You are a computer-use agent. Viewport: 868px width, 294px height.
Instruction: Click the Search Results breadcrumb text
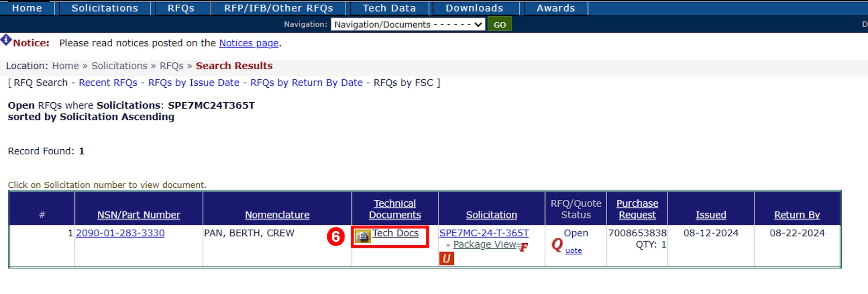[x=234, y=66]
